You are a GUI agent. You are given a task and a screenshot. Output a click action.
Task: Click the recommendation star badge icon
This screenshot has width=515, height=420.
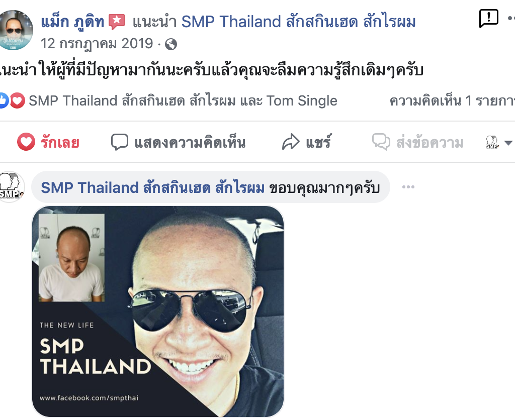[117, 22]
